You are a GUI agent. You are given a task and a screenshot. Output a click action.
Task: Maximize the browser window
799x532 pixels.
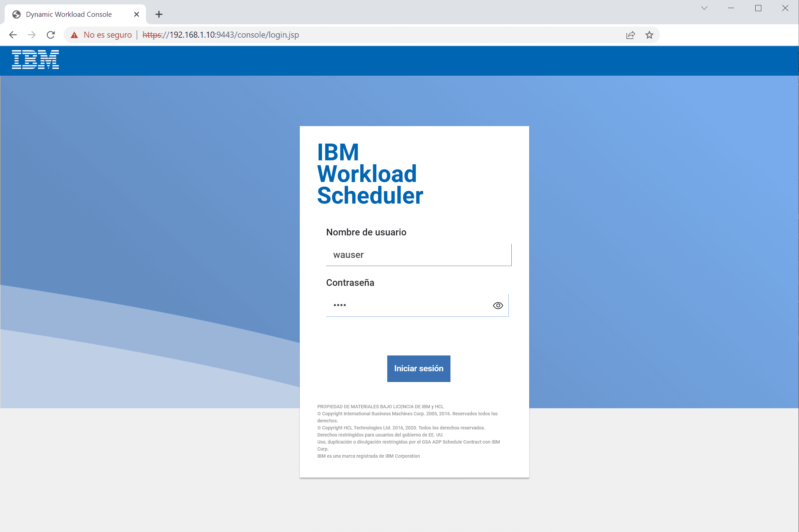[758, 8]
